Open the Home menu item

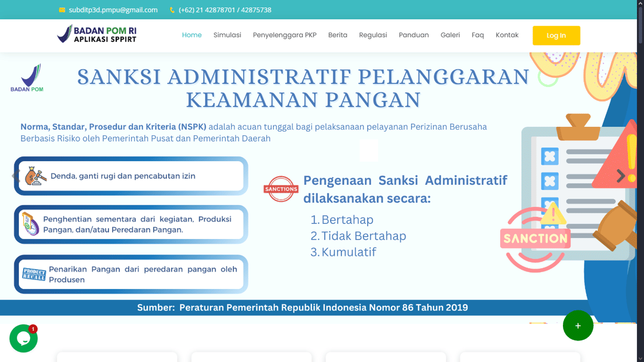click(x=192, y=35)
